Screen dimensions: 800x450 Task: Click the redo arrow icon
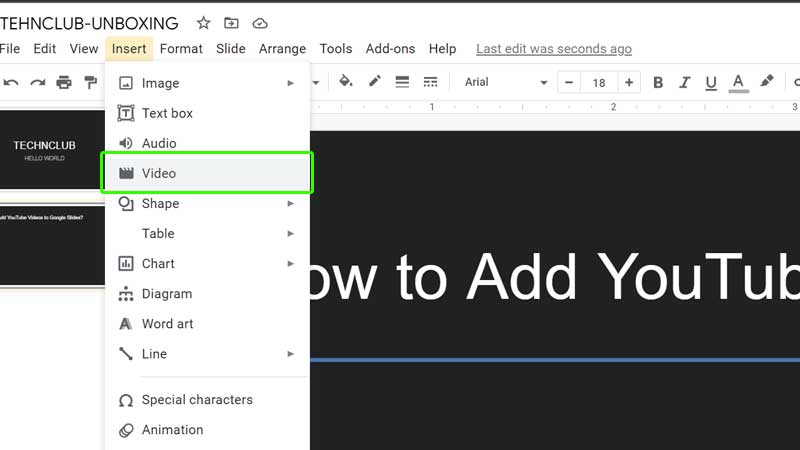tap(38, 82)
